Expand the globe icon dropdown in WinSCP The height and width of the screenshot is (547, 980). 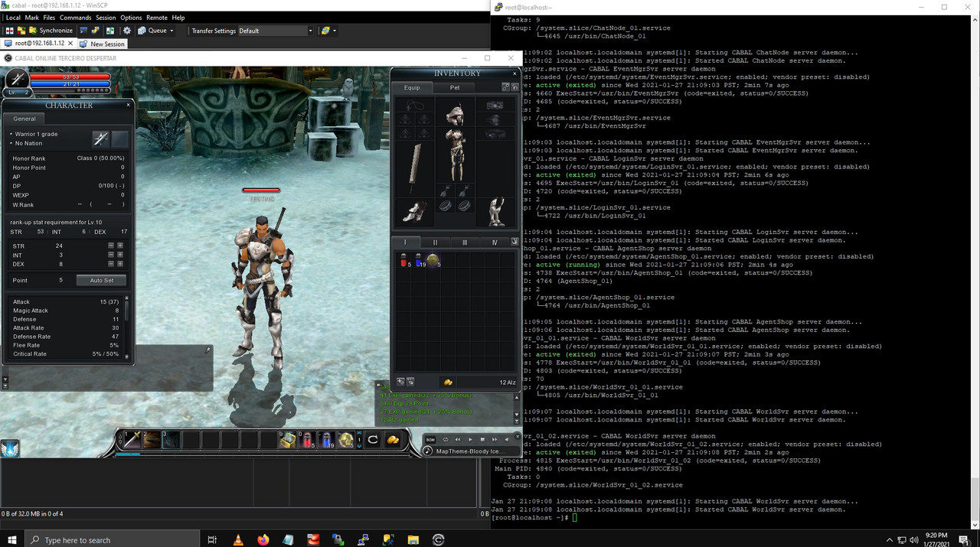335,31
